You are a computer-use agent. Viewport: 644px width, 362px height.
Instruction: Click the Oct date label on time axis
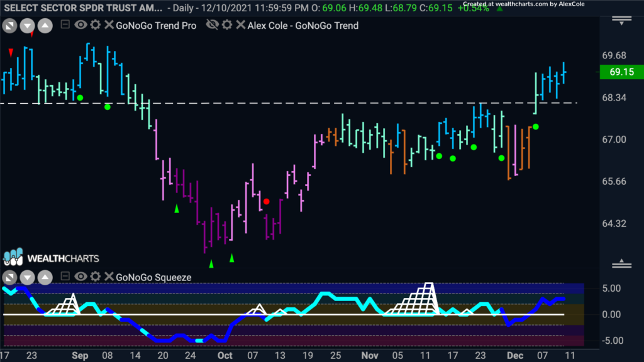(x=225, y=356)
